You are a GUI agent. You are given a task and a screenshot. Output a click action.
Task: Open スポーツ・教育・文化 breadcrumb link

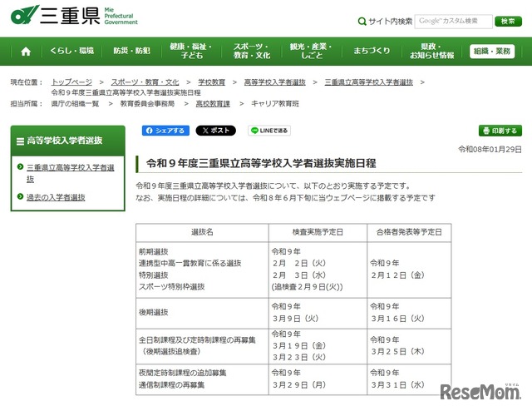tap(145, 82)
